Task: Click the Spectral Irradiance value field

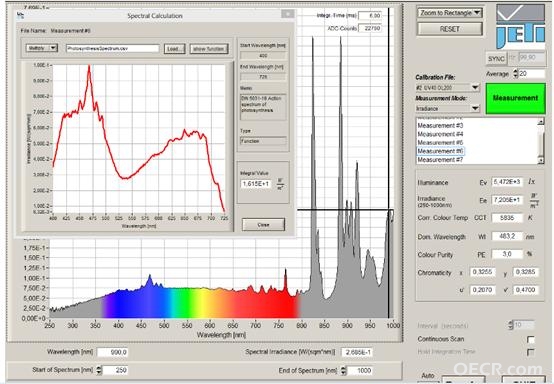Action: point(357,352)
